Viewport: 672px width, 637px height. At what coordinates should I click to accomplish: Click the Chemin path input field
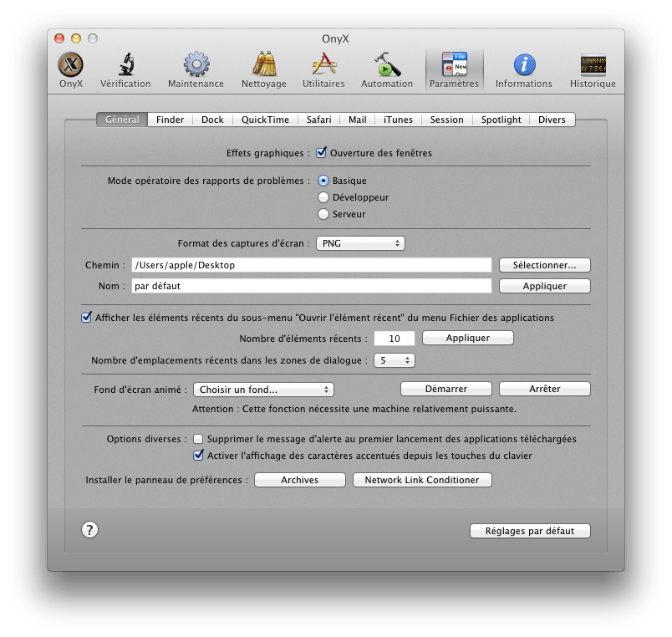coord(312,265)
